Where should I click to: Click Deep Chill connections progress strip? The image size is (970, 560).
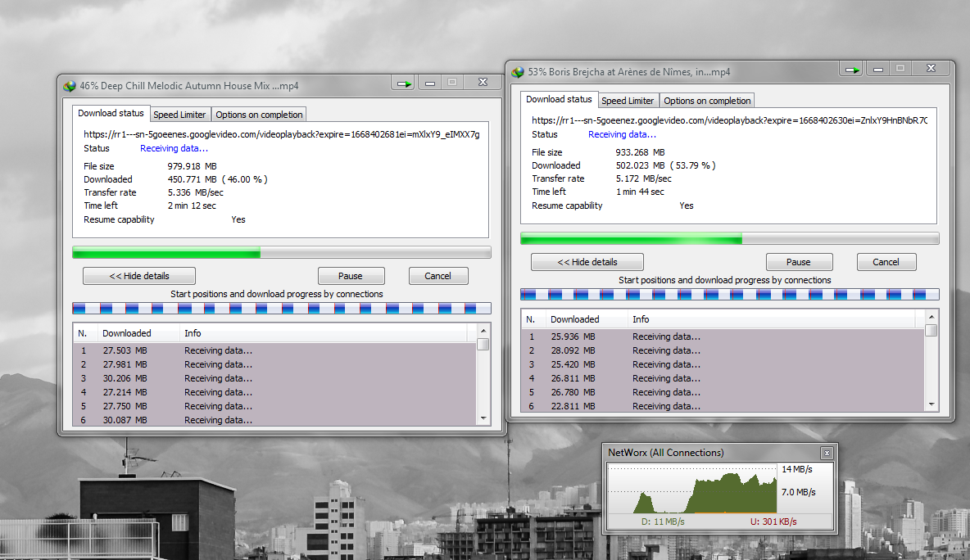click(282, 309)
